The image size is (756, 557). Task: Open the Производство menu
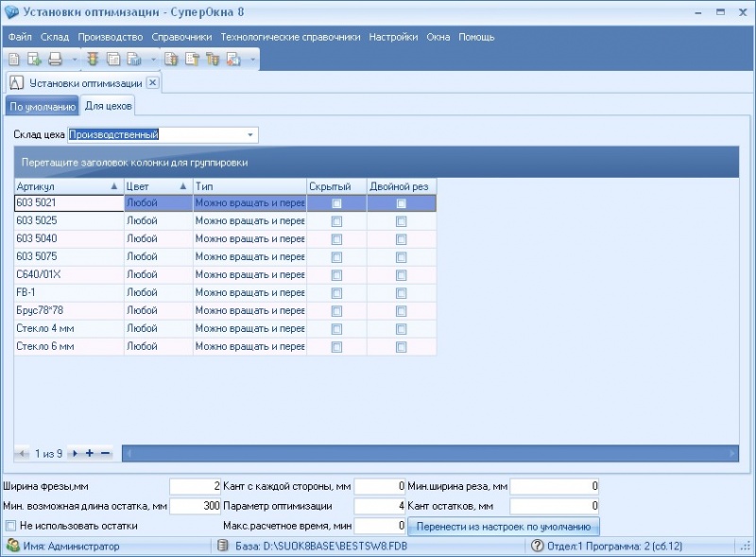(x=111, y=37)
